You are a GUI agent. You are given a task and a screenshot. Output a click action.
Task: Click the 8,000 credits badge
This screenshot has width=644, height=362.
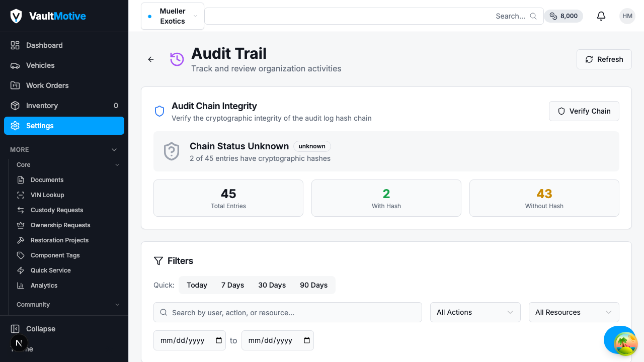click(x=563, y=16)
